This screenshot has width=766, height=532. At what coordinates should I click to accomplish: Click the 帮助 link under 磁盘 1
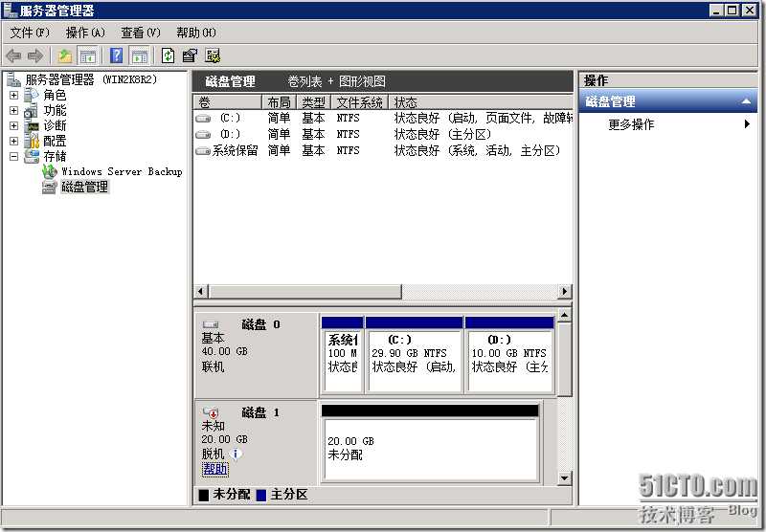[x=214, y=469]
